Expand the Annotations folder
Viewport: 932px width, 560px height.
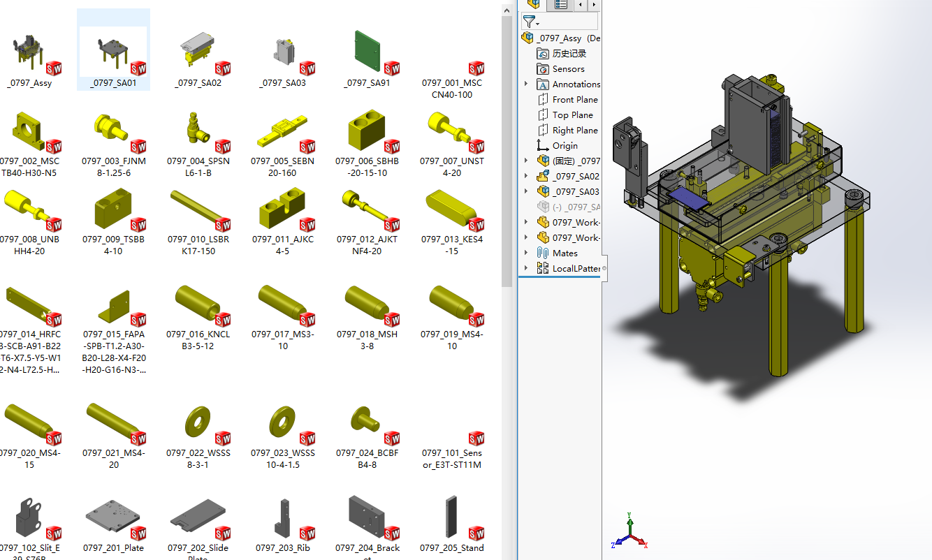coord(526,84)
